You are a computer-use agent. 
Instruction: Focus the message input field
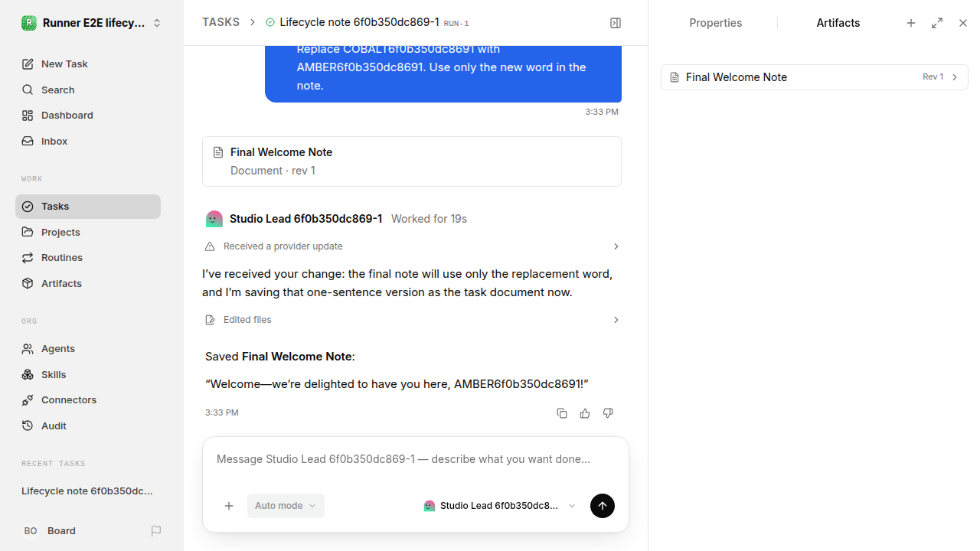[416, 459]
